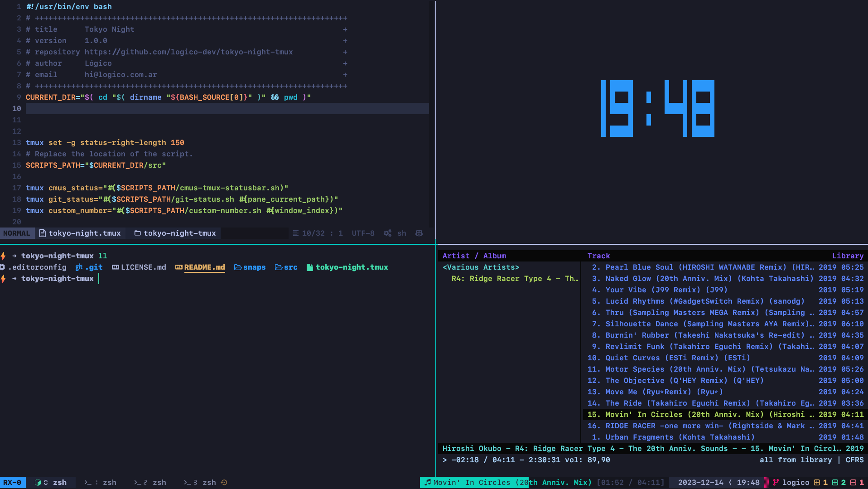The height and width of the screenshot is (489, 868).
Task: Select <Various Artists> in cmus artist tree
Action: 481,267
